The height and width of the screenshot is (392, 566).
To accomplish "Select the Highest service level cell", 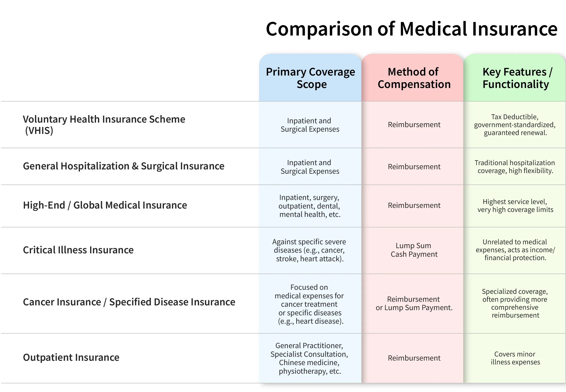I will [515, 205].
